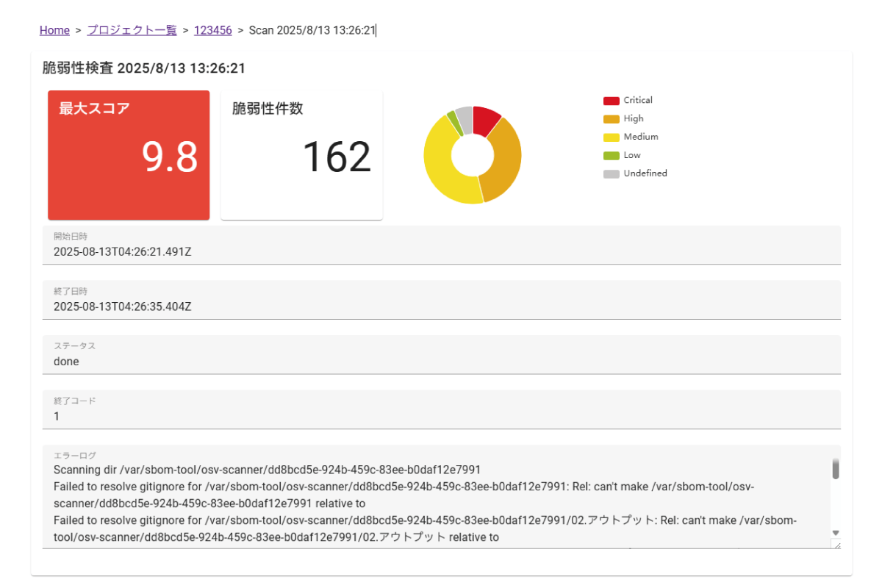Click the gray Undefined legend swatch

point(611,174)
